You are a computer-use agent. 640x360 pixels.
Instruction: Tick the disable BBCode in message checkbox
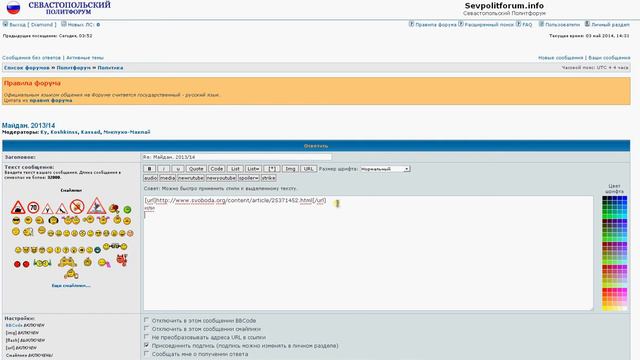click(x=147, y=320)
